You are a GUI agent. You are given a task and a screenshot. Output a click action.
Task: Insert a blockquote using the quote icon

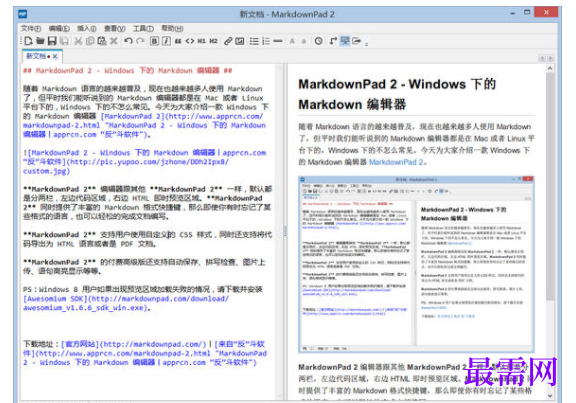coord(178,41)
